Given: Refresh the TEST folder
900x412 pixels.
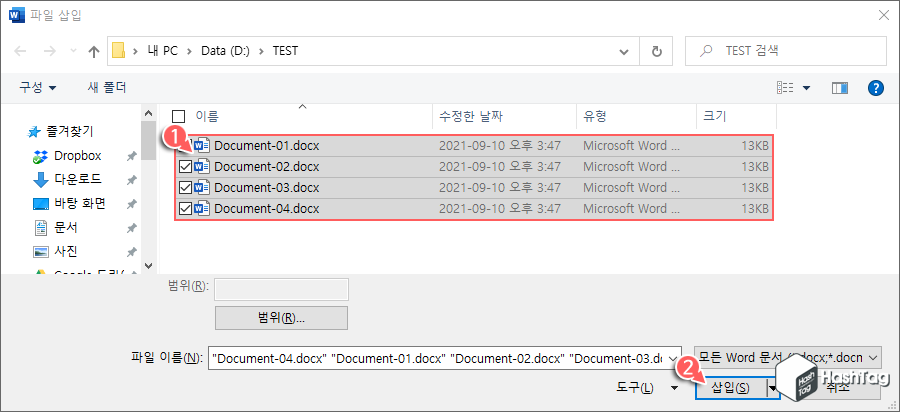Looking at the screenshot, I should 657,51.
